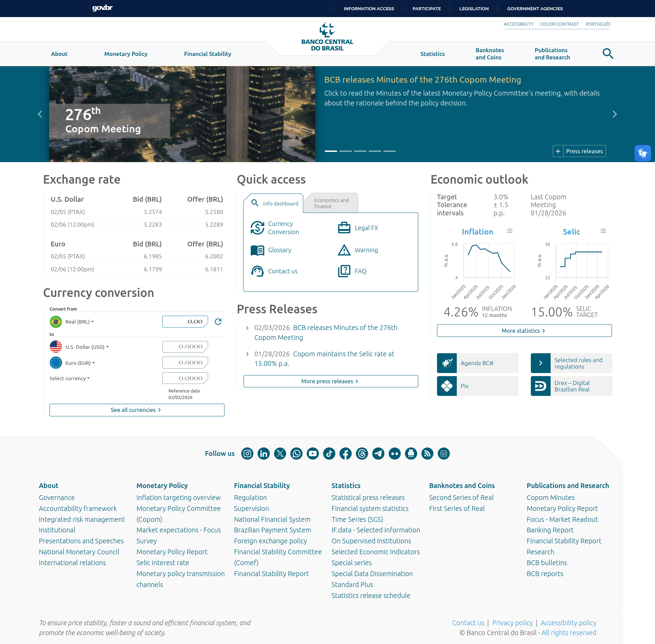This screenshot has width=655, height=644.
Task: Open the Real (BRL) currency dropdown
Action: [x=79, y=321]
